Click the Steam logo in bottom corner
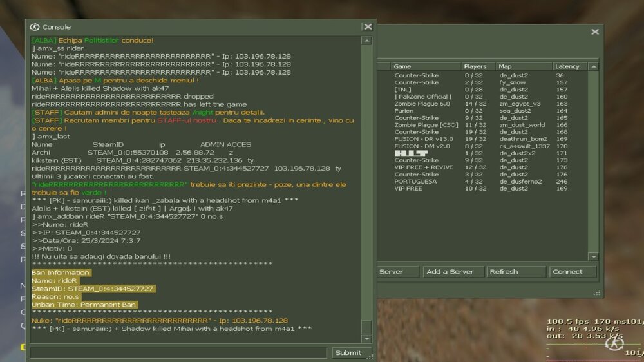This screenshot has width=644, height=362. pos(614,343)
